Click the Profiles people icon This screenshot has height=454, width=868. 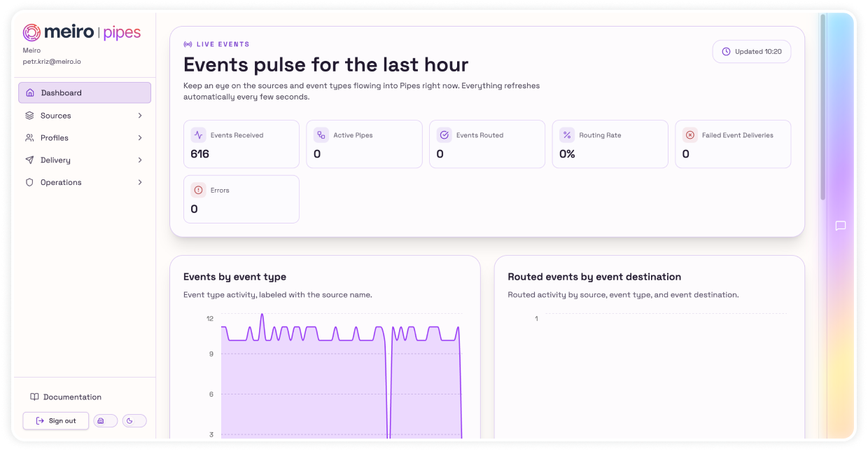29,138
